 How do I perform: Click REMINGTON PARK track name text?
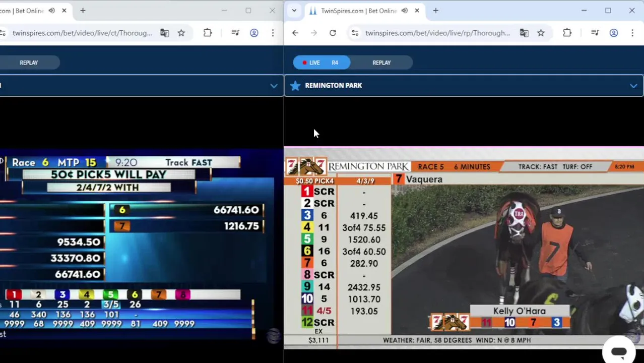pyautogui.click(x=333, y=86)
